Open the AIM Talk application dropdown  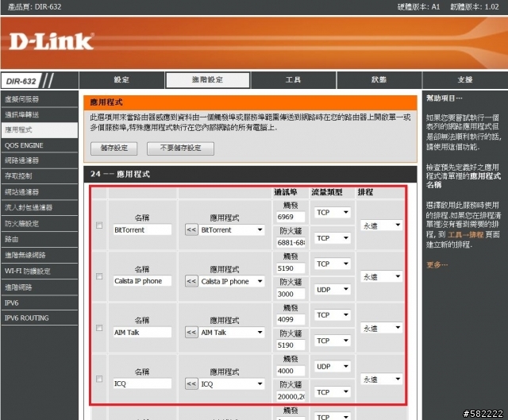tap(232, 332)
